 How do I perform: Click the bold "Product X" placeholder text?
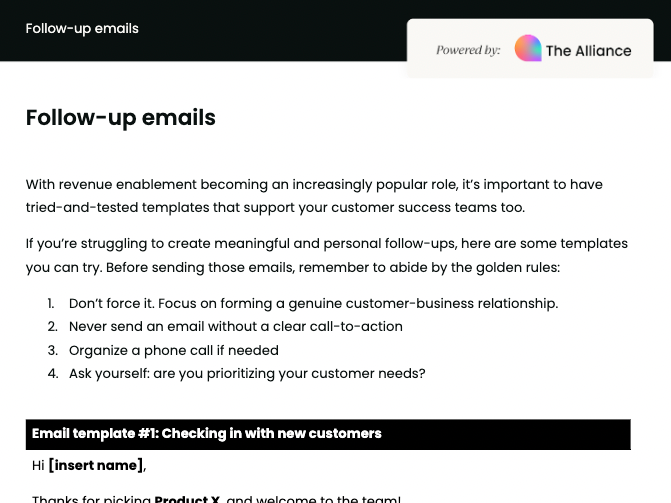tap(187, 498)
